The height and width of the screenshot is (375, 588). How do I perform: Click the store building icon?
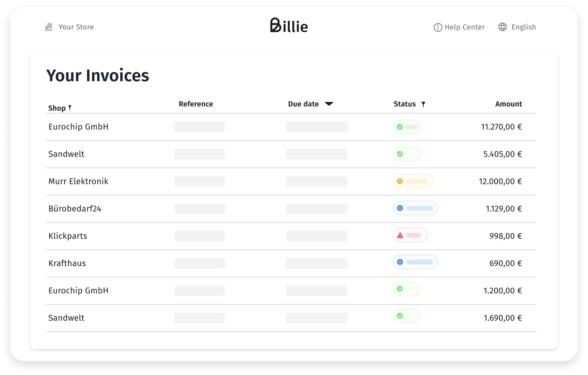tap(49, 27)
